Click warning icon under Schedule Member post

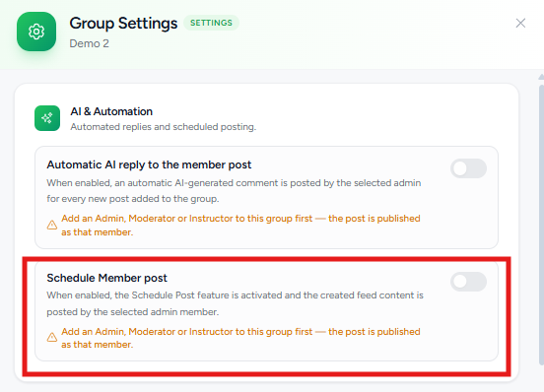click(52, 337)
